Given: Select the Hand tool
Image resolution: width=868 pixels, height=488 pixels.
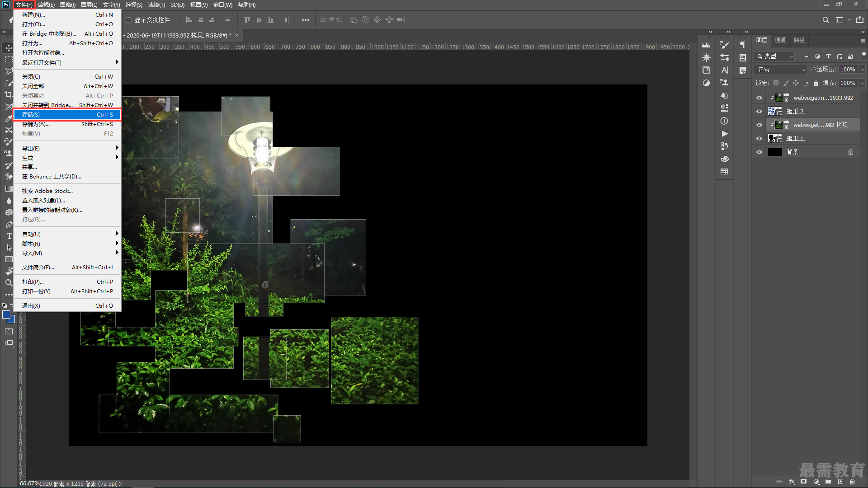Looking at the screenshot, I should [9, 271].
